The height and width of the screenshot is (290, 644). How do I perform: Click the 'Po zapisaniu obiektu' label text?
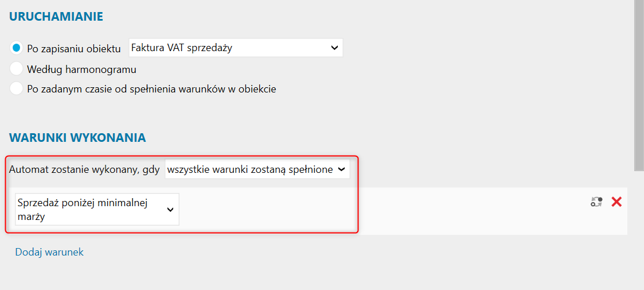(x=74, y=49)
